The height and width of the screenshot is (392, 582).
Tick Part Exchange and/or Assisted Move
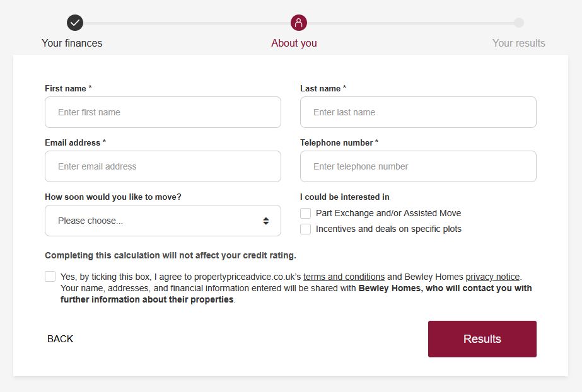point(305,213)
